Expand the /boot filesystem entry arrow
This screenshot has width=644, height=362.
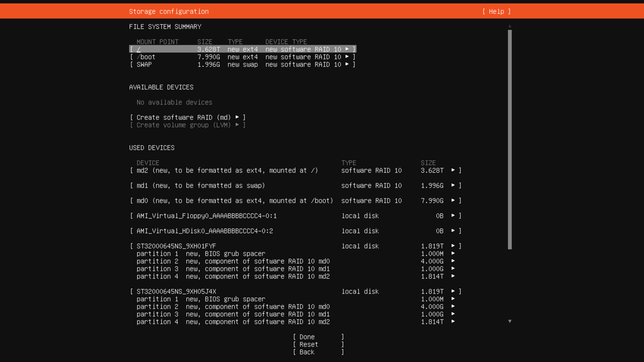pos(347,57)
